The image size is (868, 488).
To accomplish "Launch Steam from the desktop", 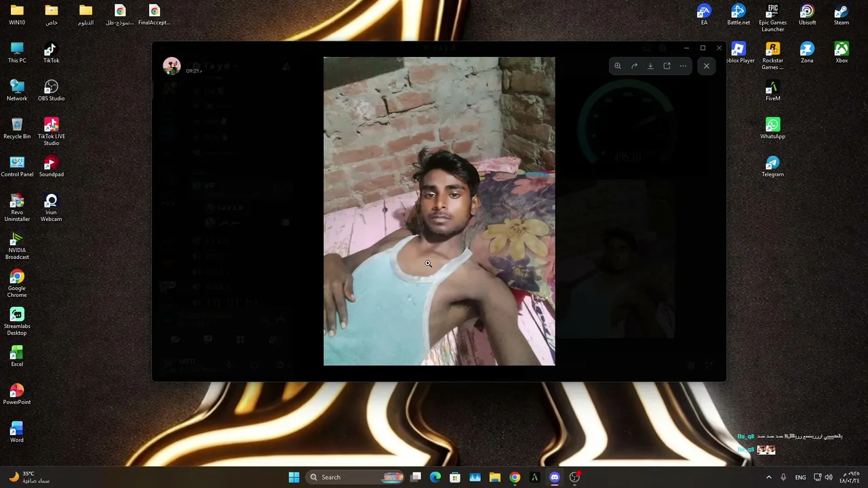I will click(x=842, y=15).
